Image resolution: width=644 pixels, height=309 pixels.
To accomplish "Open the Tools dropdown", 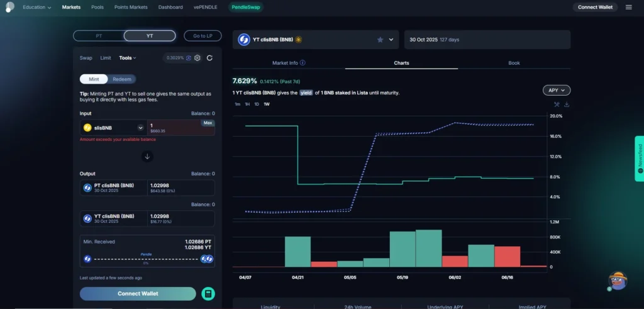I will (x=127, y=58).
